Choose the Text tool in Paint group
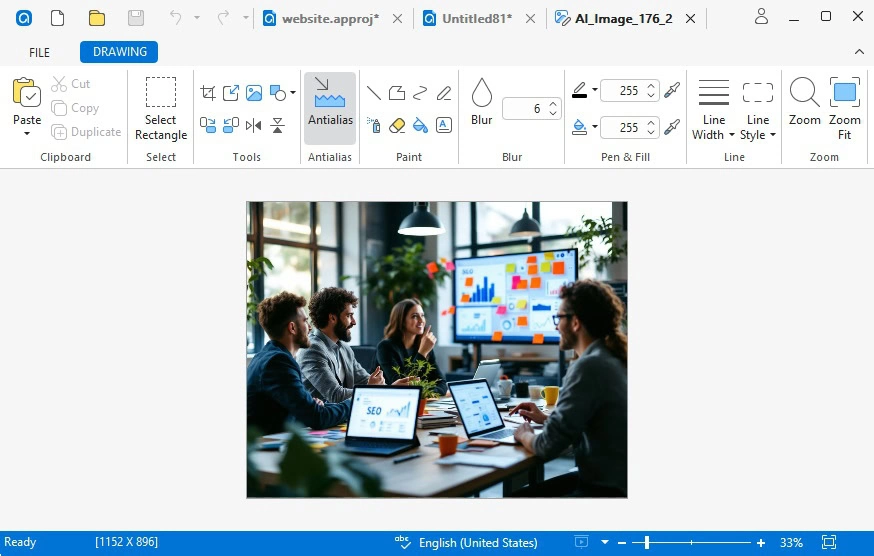The height and width of the screenshot is (556, 874). pyautogui.click(x=444, y=125)
